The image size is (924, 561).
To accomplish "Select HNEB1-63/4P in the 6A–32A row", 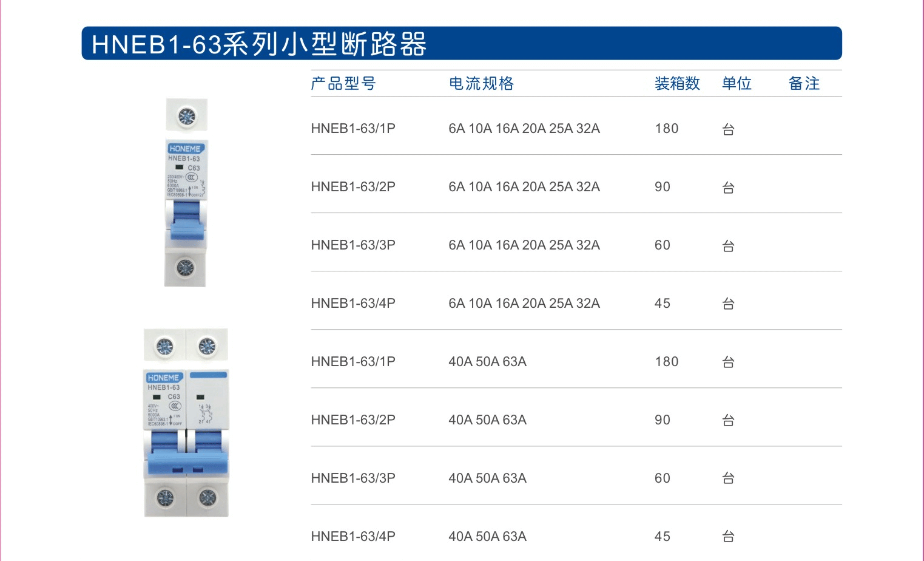I will (353, 304).
